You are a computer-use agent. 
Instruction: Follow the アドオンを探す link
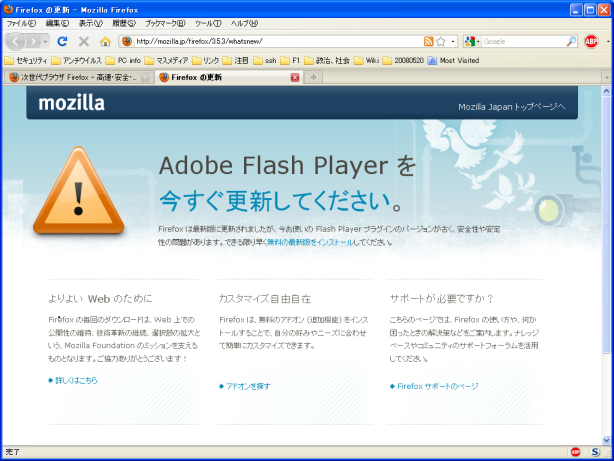click(x=248, y=386)
